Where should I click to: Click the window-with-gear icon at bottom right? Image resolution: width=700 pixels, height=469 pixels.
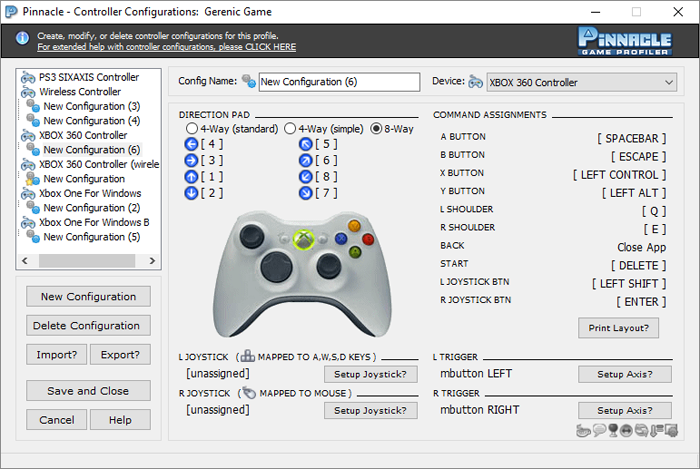click(x=671, y=430)
